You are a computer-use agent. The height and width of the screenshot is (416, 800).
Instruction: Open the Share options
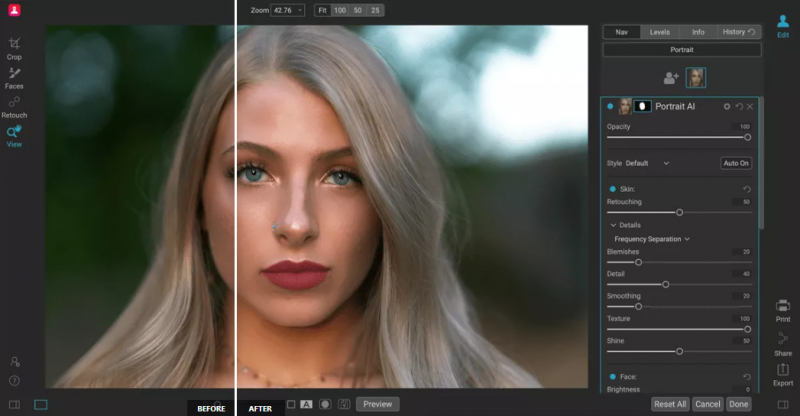pos(783,343)
